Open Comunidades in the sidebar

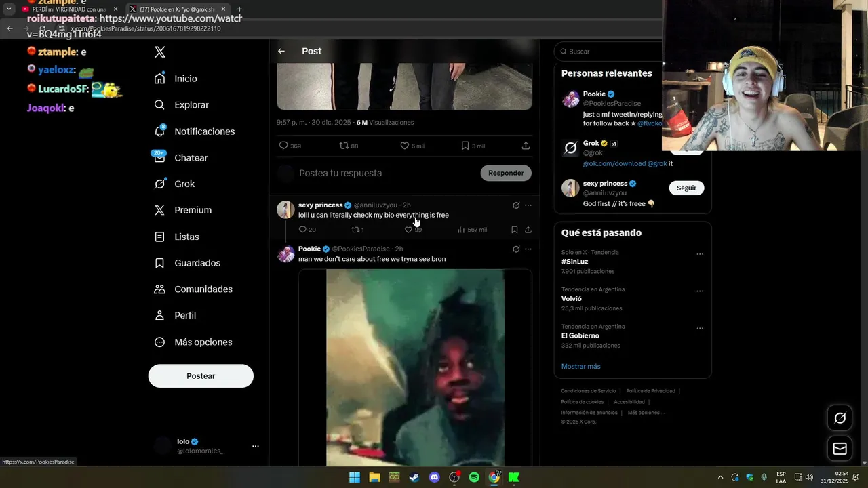193,289
